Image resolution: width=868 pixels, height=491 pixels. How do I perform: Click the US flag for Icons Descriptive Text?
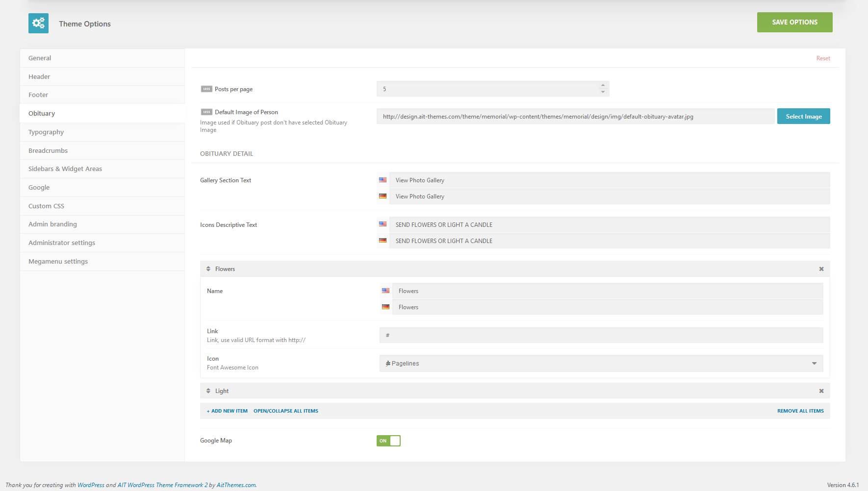[x=383, y=224]
